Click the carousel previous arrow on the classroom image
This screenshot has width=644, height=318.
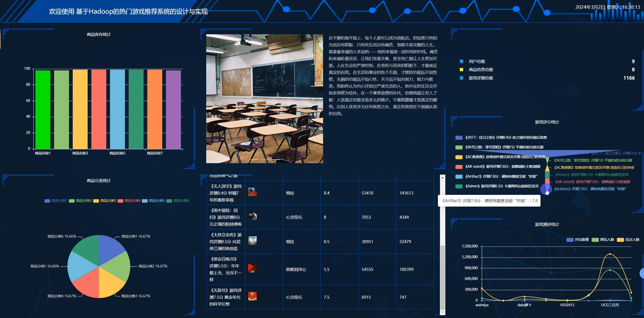pyautogui.click(x=216, y=98)
